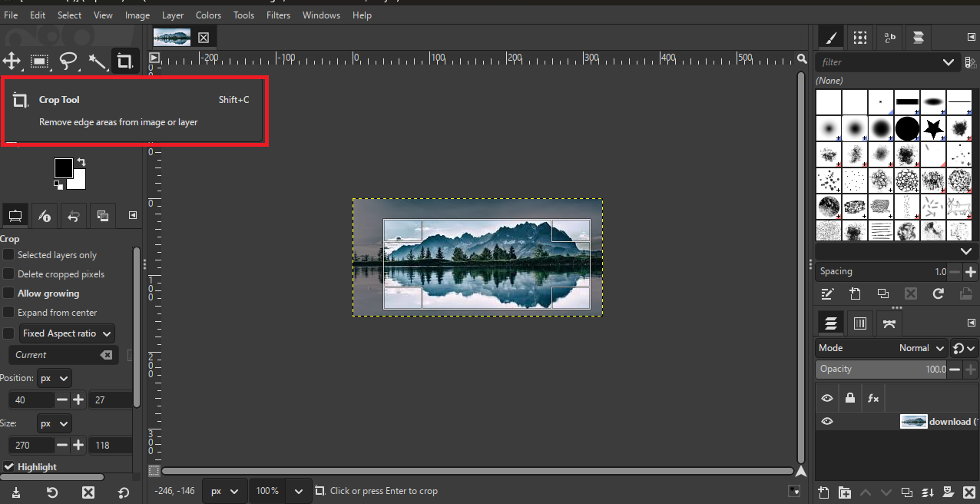Open the Images tab in left dock
The height and width of the screenshot is (504, 980).
[103, 216]
